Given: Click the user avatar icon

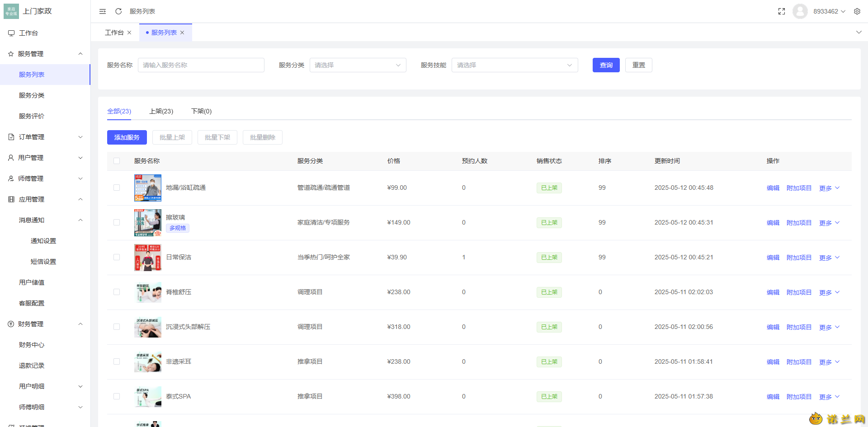Looking at the screenshot, I should (x=800, y=11).
